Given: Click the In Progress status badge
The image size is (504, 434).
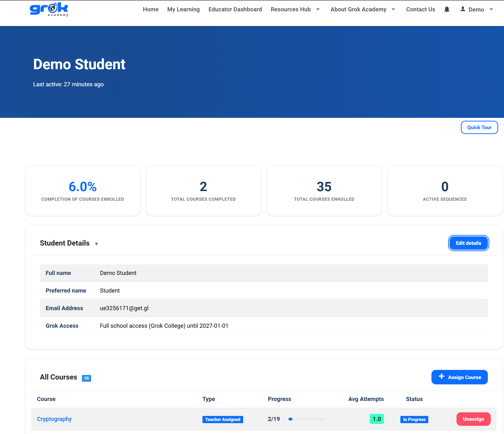Looking at the screenshot, I should [414, 419].
